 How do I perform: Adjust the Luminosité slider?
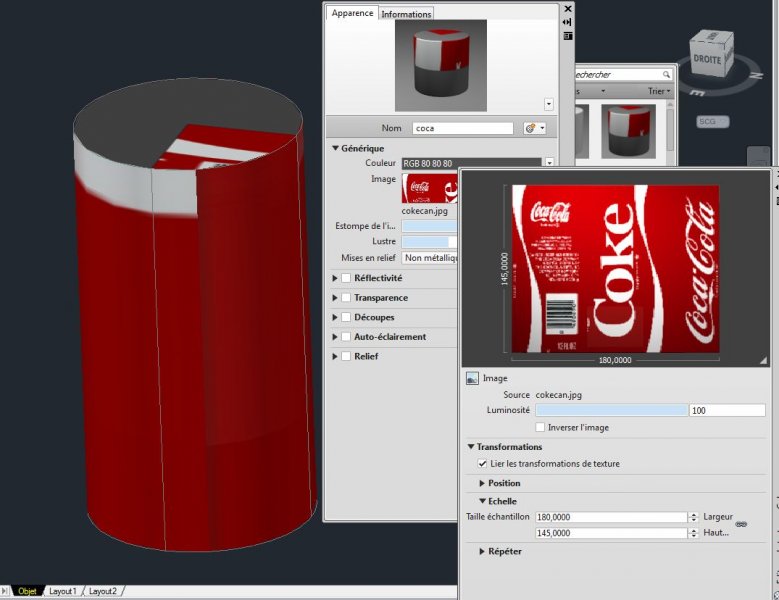pyautogui.click(x=612, y=410)
